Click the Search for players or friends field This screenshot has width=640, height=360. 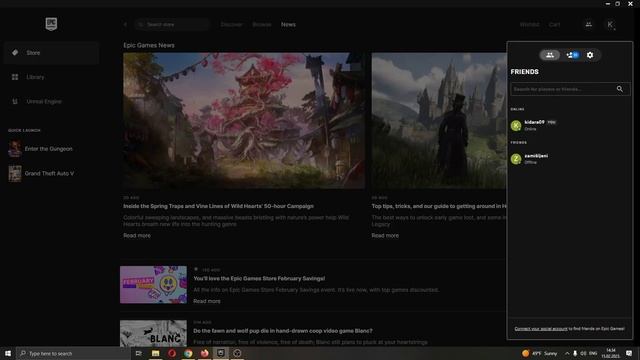click(570, 89)
